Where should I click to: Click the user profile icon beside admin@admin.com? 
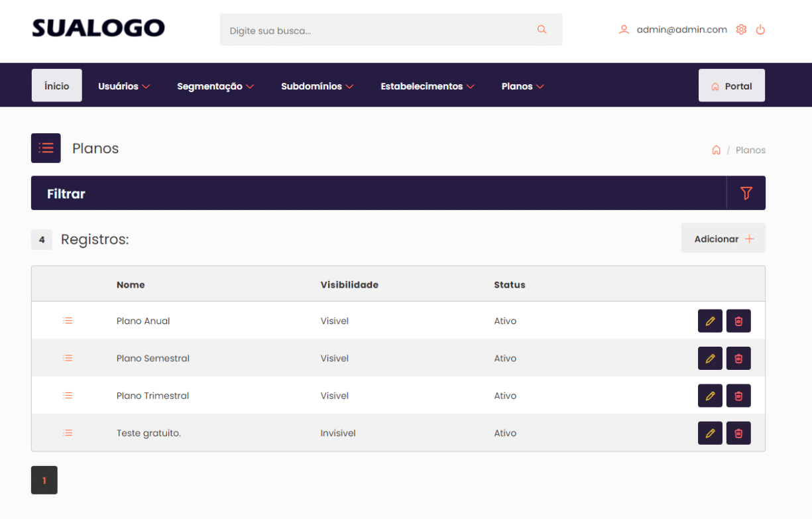click(x=624, y=29)
